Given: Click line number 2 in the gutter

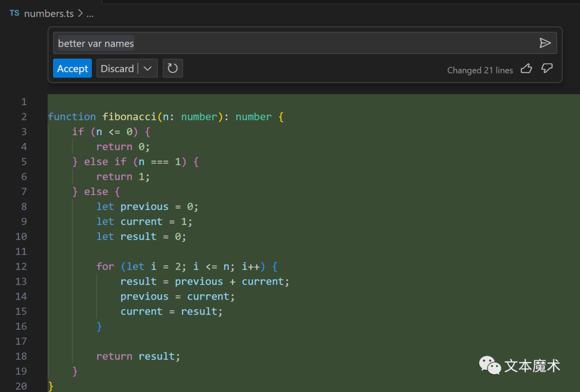Looking at the screenshot, I should (x=24, y=117).
